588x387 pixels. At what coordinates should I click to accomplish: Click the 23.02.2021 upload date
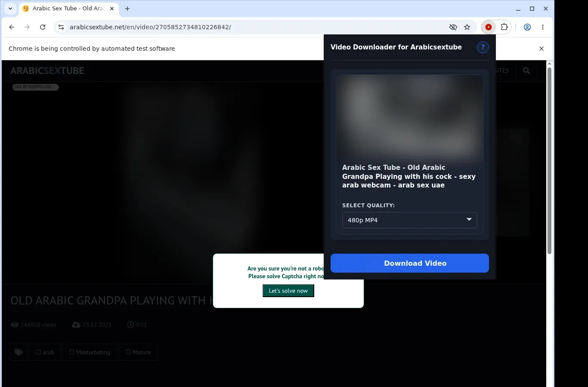click(97, 325)
